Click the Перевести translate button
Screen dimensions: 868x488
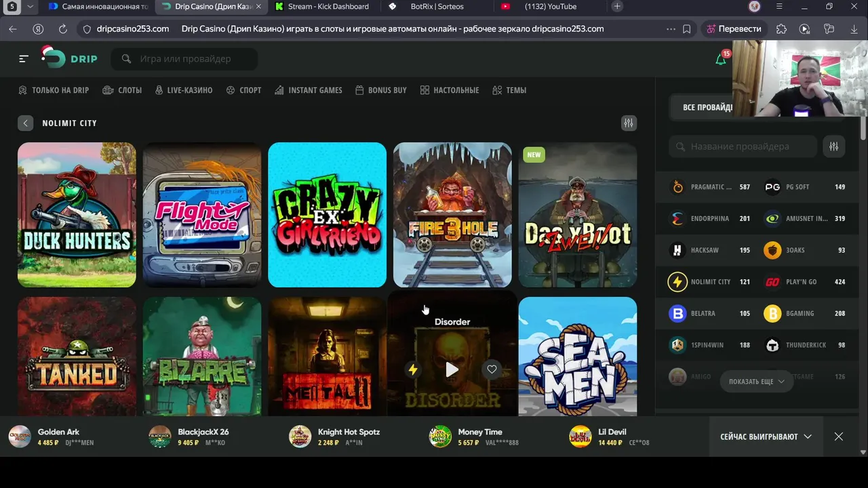[734, 29]
